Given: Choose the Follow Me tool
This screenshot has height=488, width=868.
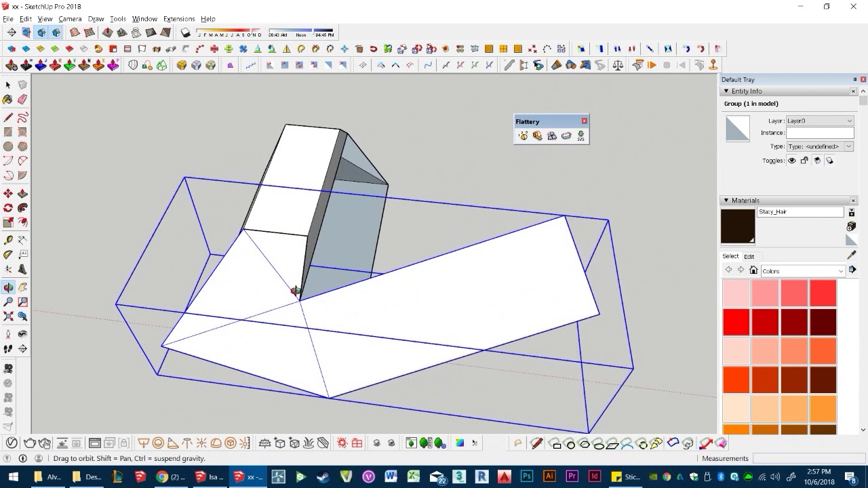Looking at the screenshot, I should click(x=22, y=208).
